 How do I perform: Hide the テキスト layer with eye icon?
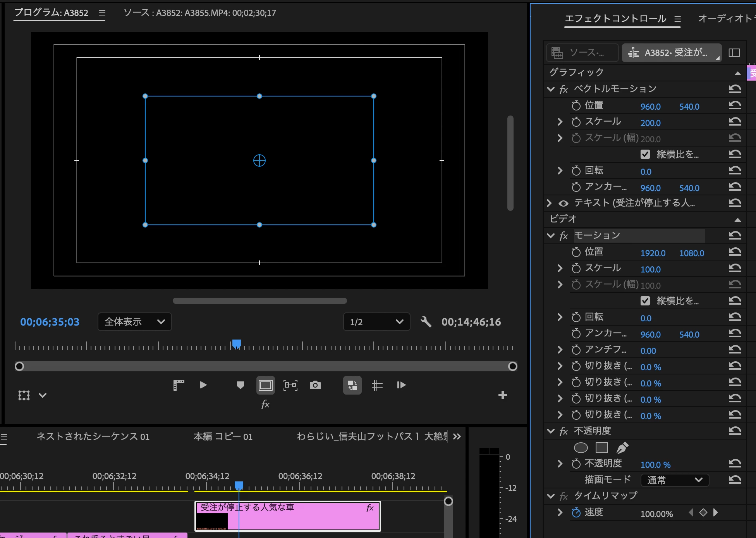[564, 203]
